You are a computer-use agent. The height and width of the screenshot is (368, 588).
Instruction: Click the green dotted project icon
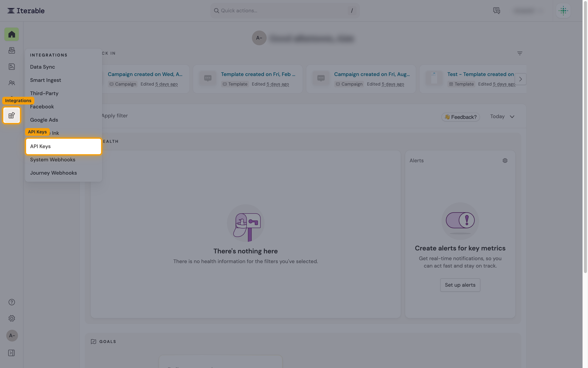[563, 11]
